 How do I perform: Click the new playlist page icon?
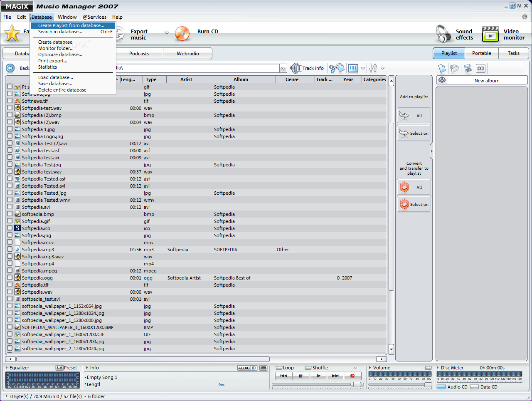pos(442,69)
